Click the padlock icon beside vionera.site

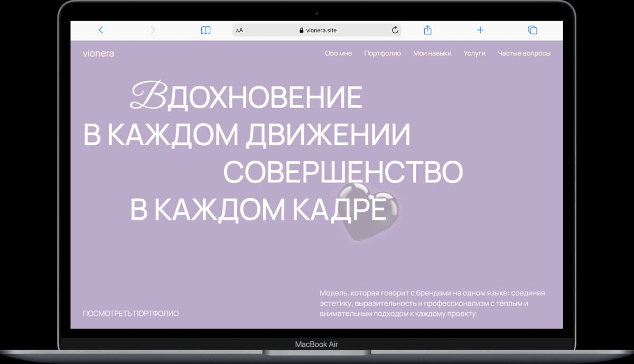pos(302,31)
